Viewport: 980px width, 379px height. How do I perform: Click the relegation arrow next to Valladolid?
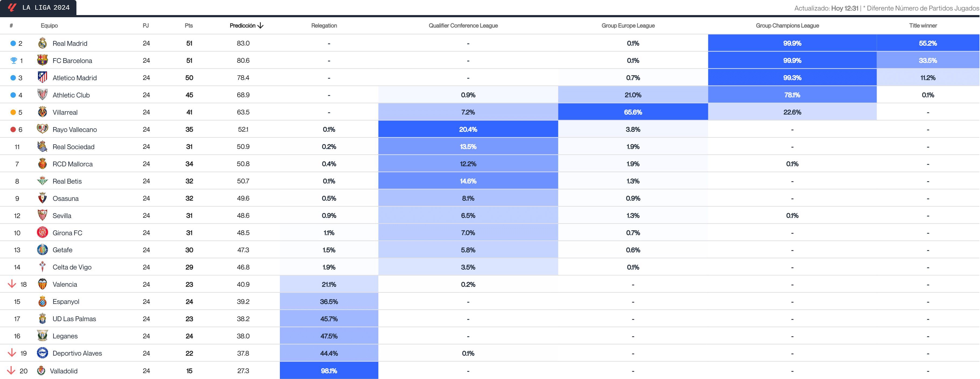[x=12, y=370]
